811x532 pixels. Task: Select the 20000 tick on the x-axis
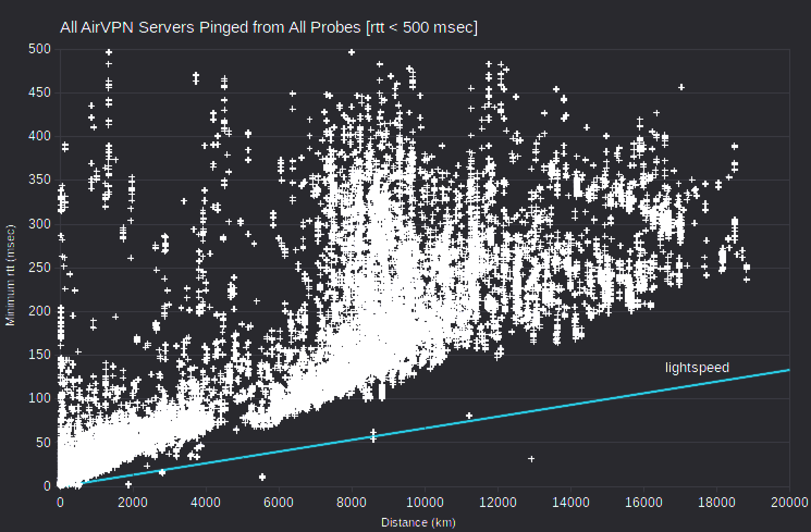788,502
